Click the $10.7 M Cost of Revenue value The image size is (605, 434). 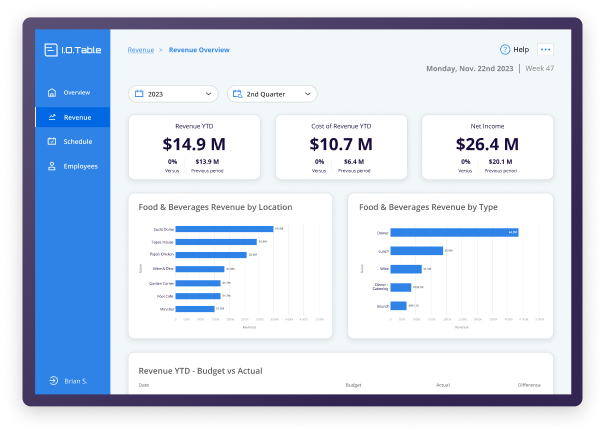click(341, 144)
